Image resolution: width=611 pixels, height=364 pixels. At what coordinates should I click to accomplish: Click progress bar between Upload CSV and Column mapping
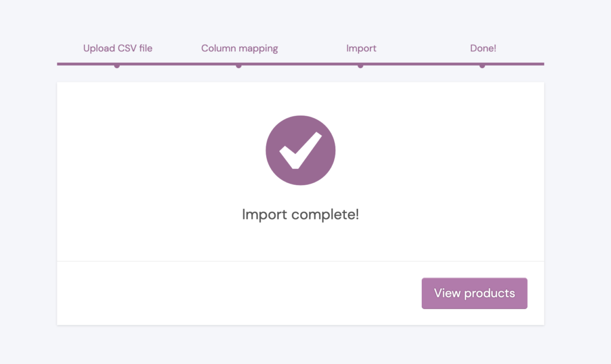[178, 64]
